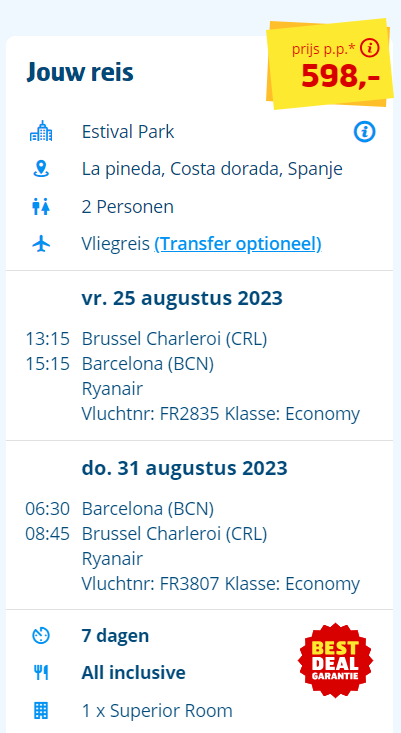The width and height of the screenshot is (401, 733).
Task: Click the Best Deal Garantie badge
Action: tap(335, 660)
